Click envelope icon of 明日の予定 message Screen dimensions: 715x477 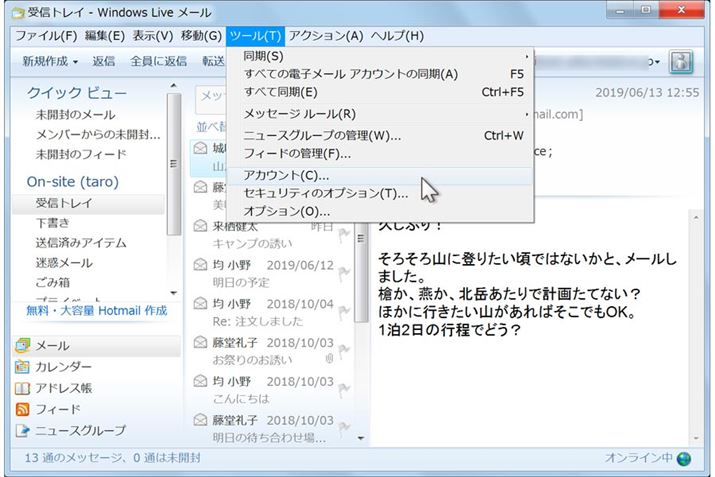(200, 264)
